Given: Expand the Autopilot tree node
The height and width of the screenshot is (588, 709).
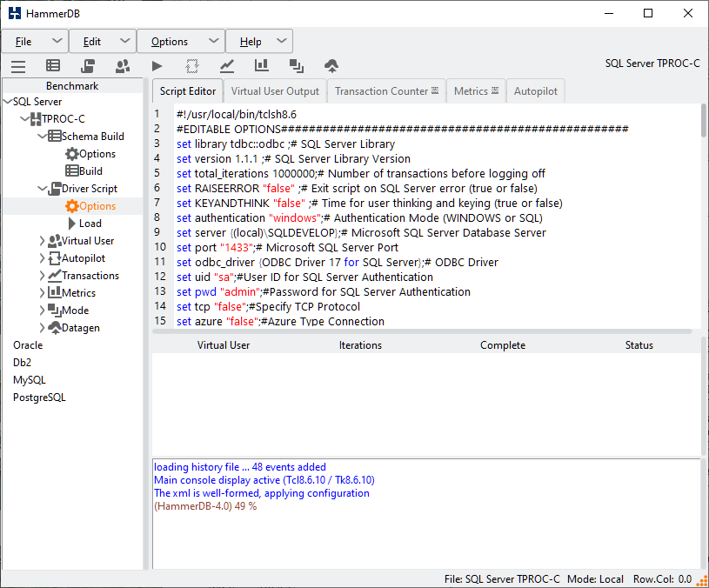Looking at the screenshot, I should 42,258.
